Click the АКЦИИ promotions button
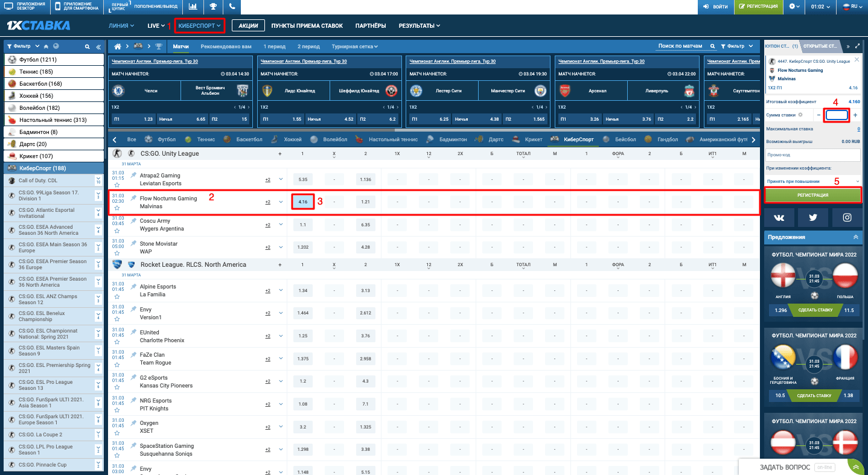Viewport: 868px width, 475px height. click(x=248, y=26)
